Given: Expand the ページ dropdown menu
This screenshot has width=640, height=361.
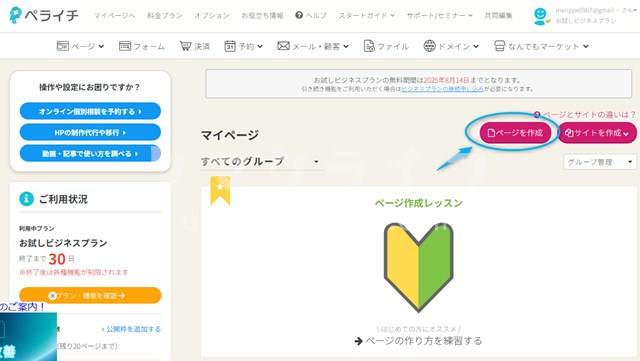Looking at the screenshot, I should (x=80, y=46).
